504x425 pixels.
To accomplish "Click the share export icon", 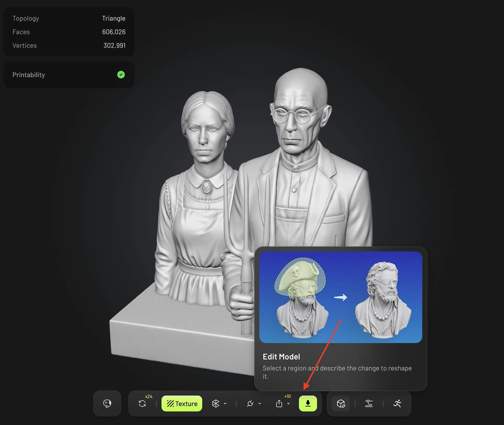I will click(279, 404).
